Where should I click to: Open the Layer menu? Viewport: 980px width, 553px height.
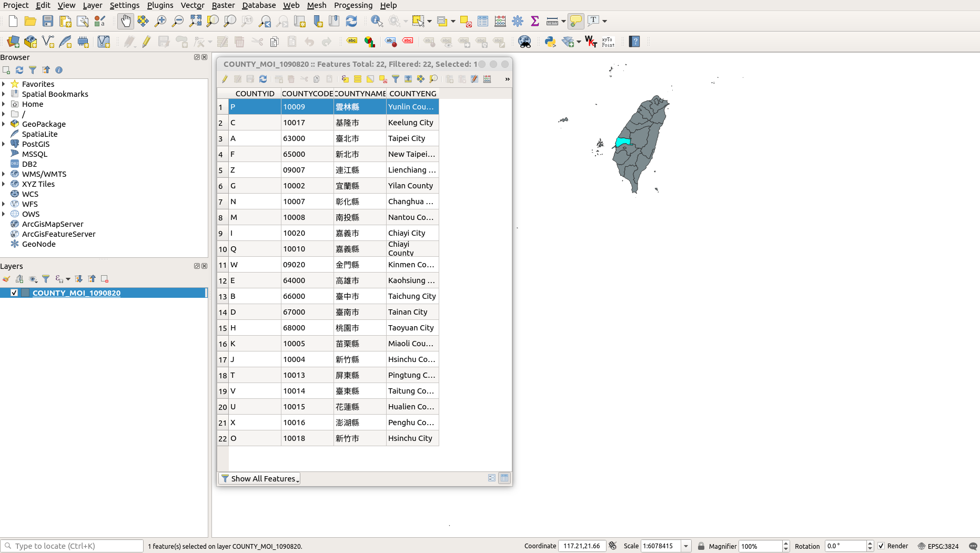click(x=93, y=5)
